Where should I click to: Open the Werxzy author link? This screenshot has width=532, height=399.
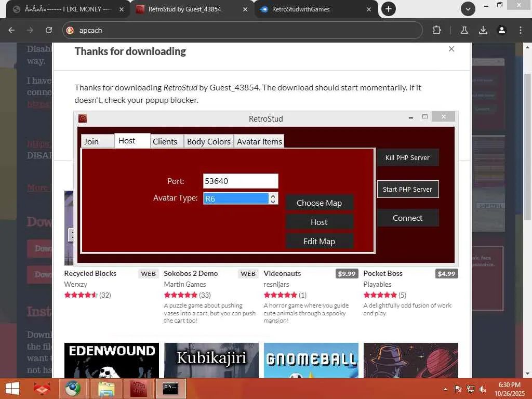pos(76,284)
